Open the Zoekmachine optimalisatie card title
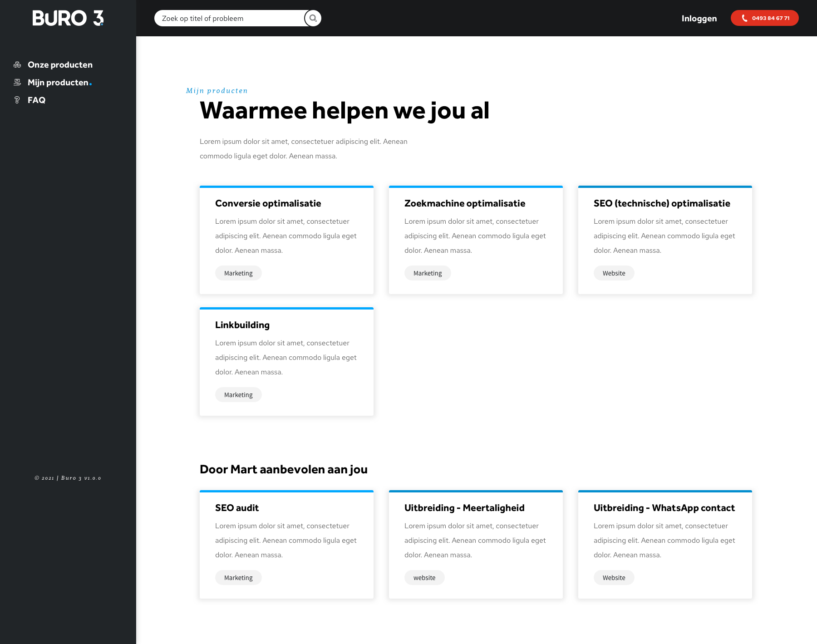Image resolution: width=817 pixels, height=644 pixels. click(x=464, y=203)
